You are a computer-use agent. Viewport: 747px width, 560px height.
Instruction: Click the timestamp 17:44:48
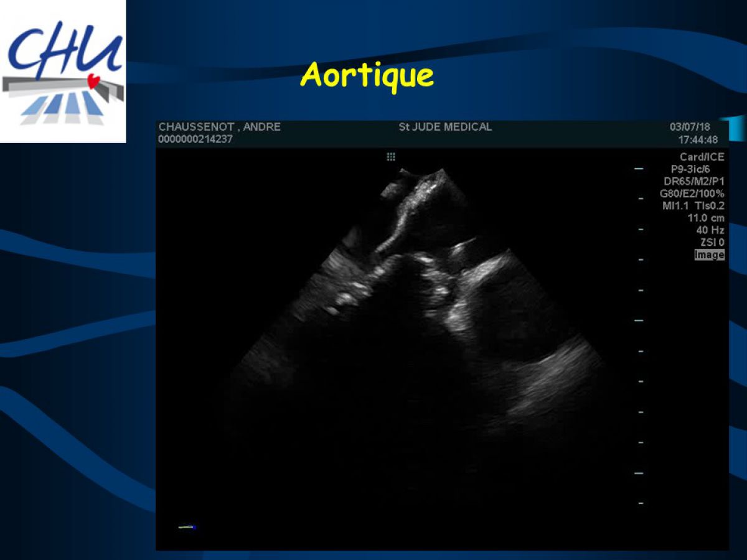tap(698, 140)
